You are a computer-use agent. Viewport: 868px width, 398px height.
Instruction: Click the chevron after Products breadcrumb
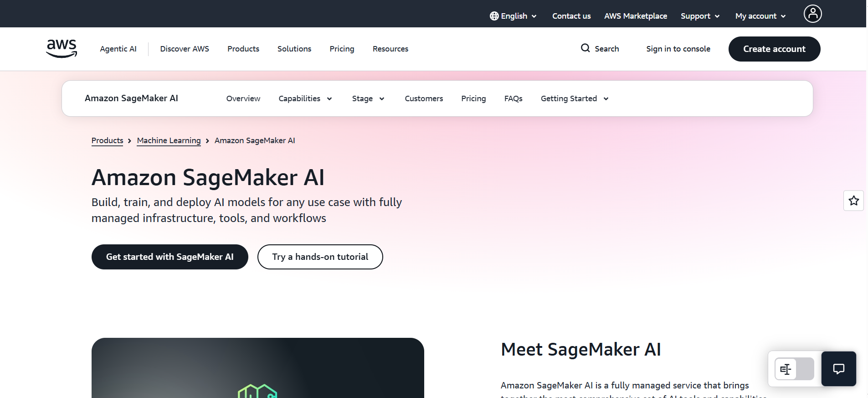130,141
